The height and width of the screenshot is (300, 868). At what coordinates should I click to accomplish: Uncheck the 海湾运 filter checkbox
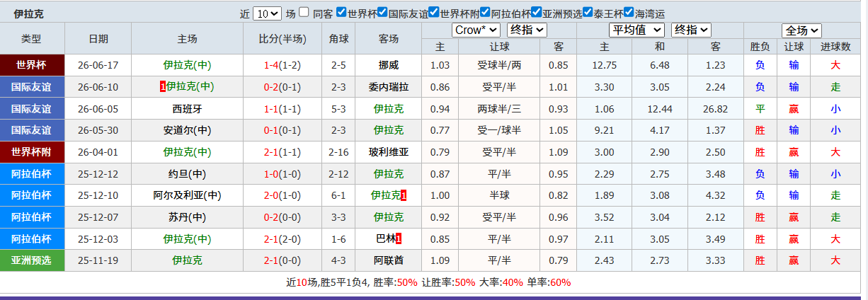click(629, 13)
